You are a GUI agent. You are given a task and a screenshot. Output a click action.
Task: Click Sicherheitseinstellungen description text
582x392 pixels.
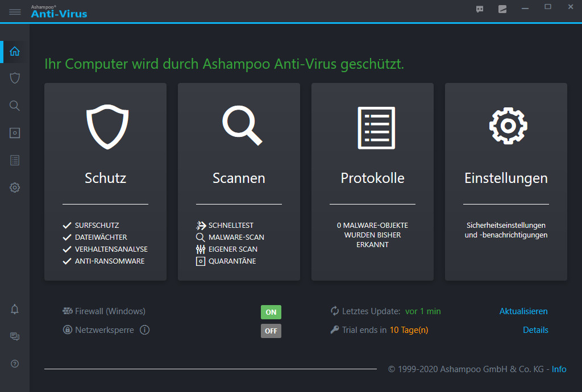click(x=506, y=230)
